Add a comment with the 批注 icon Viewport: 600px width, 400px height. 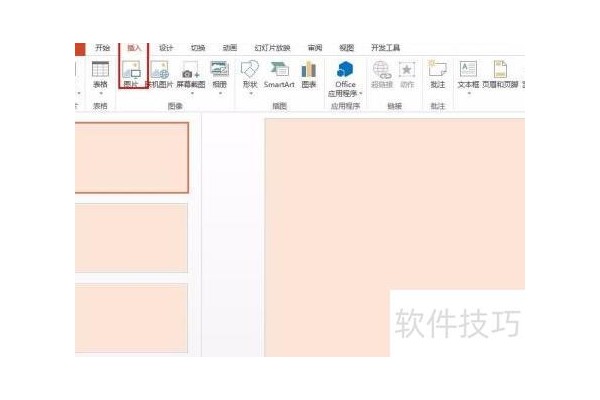(x=437, y=69)
